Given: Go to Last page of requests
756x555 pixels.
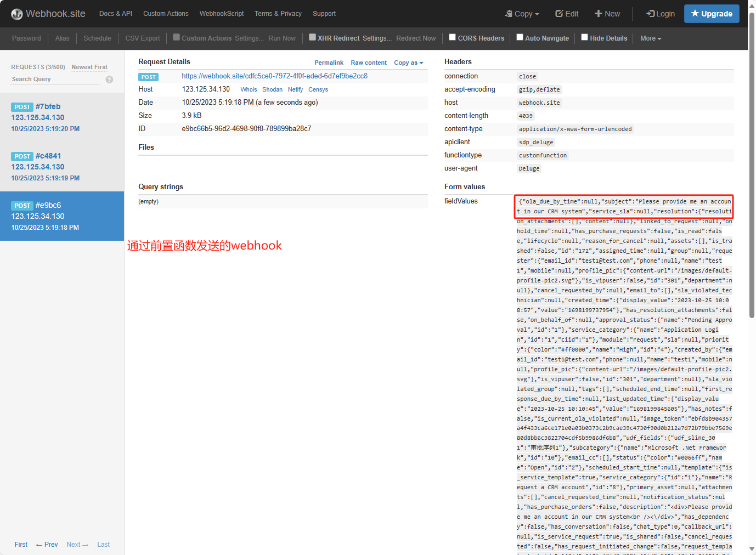Looking at the screenshot, I should click(x=103, y=545).
